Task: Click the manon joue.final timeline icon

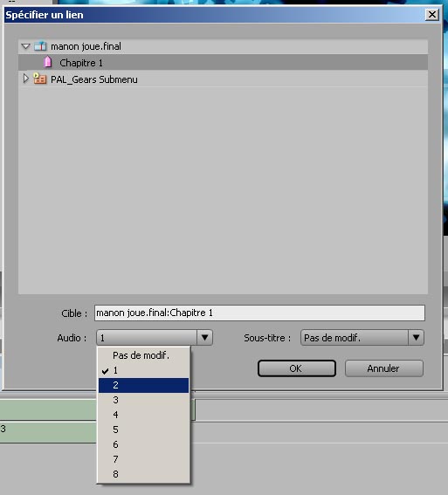Action: pos(40,46)
